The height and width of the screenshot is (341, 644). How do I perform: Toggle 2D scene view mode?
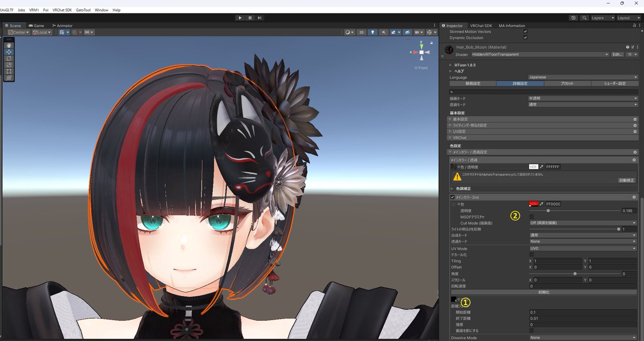tap(362, 32)
